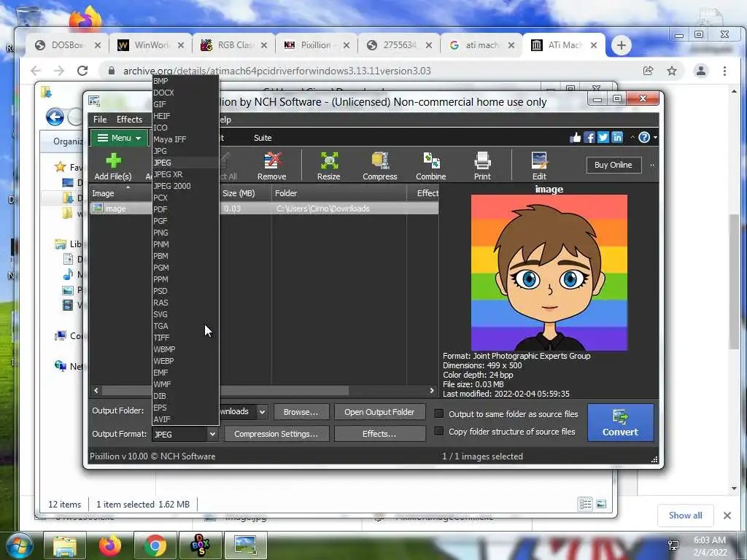Click the Effects... button
747x560 pixels.
379,434
